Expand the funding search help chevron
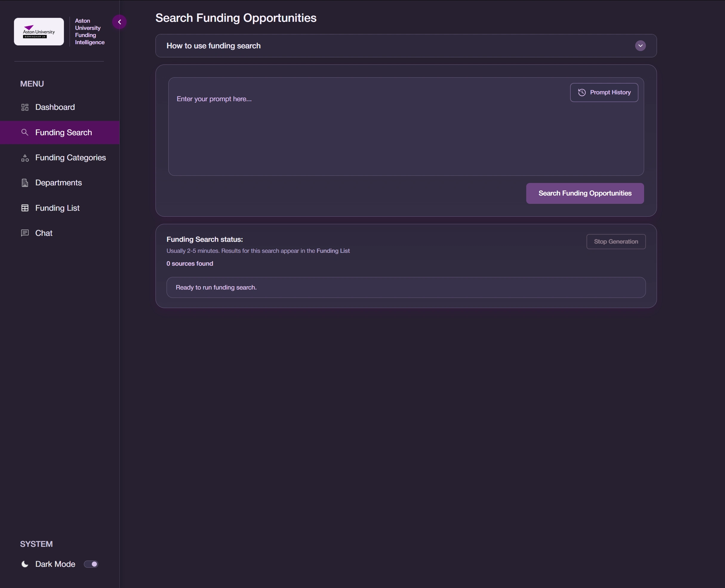Viewport: 725px width, 588px height. coord(640,46)
